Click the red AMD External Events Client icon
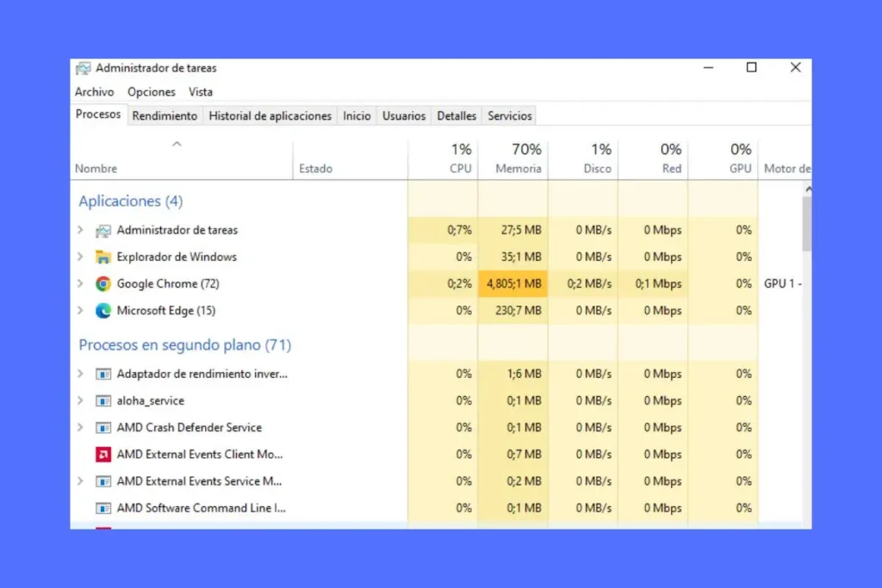Viewport: 882px width, 588px height. [x=103, y=455]
